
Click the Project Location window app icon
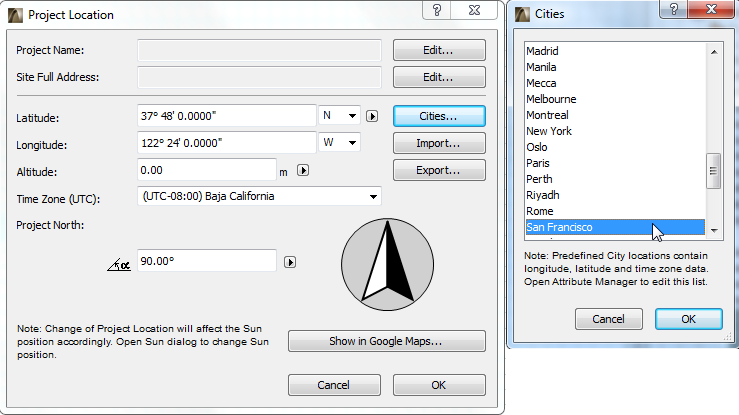click(x=15, y=15)
